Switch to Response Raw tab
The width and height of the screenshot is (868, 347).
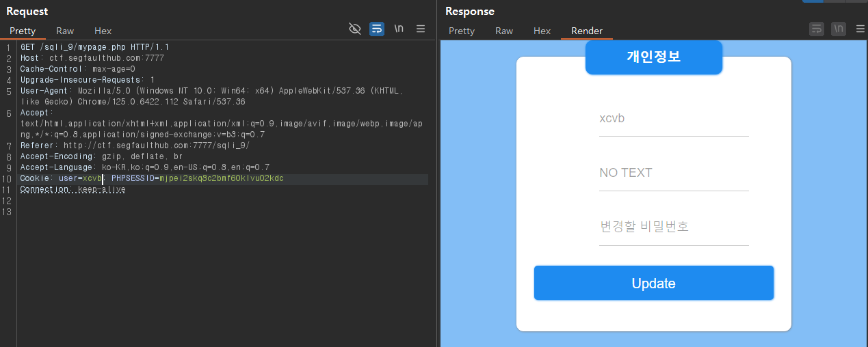(504, 31)
